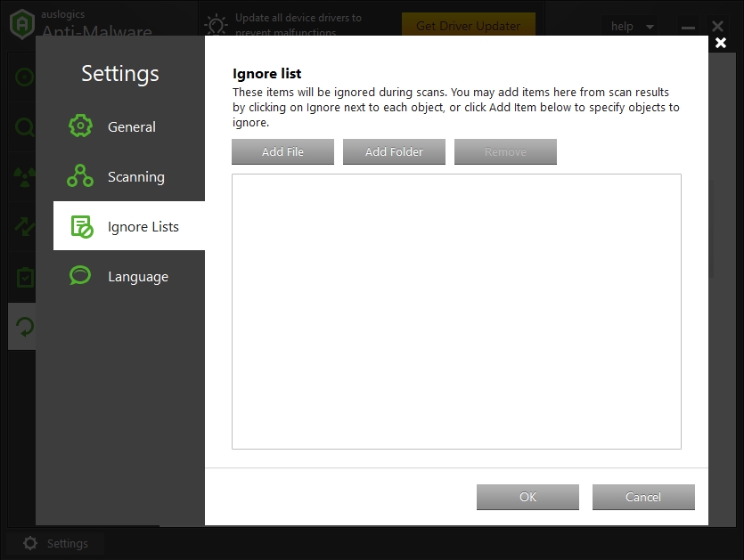Click the clipboard checkmark sidebar icon
Image resolution: width=744 pixels, height=560 pixels.
pyautogui.click(x=23, y=277)
